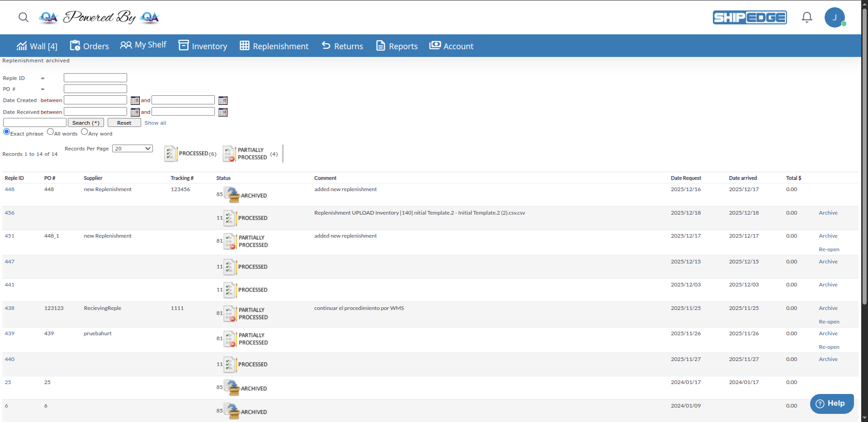Choose the Any word radio option
Screen dimensions: 868x422
point(85,132)
